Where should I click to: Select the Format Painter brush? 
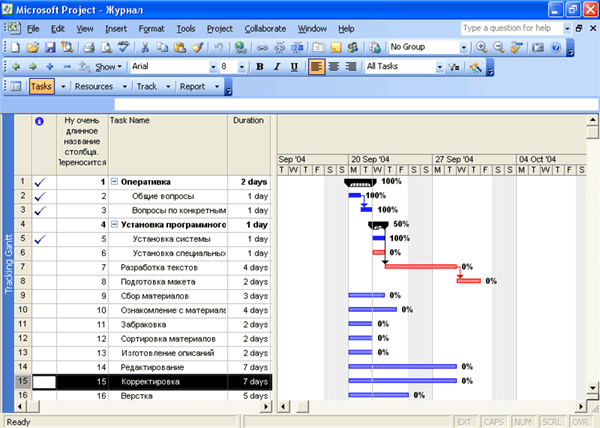[x=197, y=47]
